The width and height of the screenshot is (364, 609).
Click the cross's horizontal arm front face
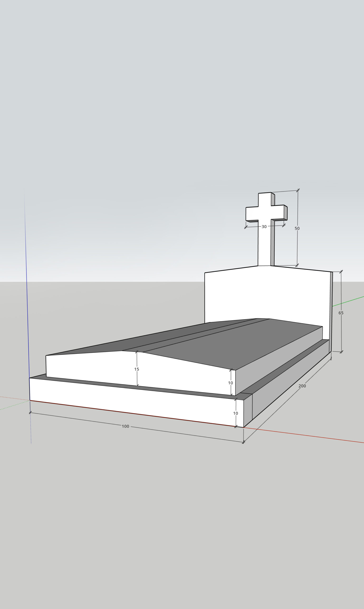click(x=252, y=214)
